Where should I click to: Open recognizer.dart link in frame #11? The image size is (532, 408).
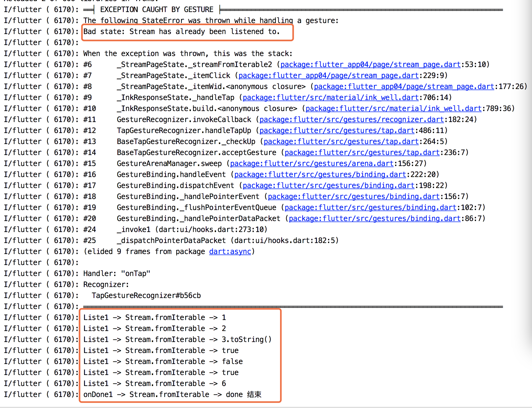click(x=351, y=119)
